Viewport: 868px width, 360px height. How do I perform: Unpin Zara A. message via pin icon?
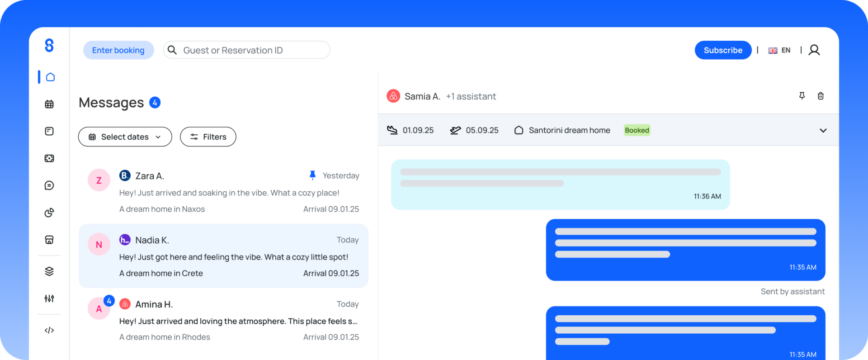click(312, 175)
